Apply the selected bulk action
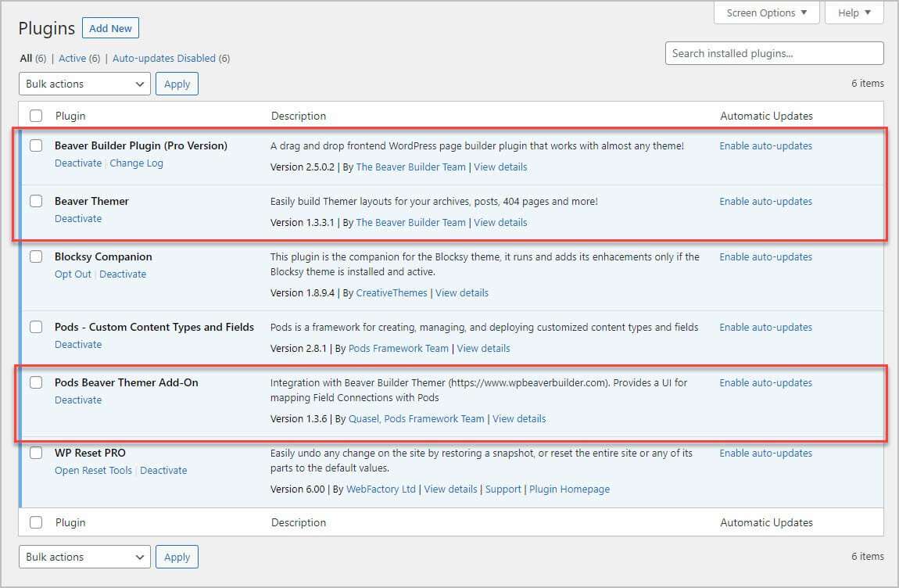 pos(177,84)
